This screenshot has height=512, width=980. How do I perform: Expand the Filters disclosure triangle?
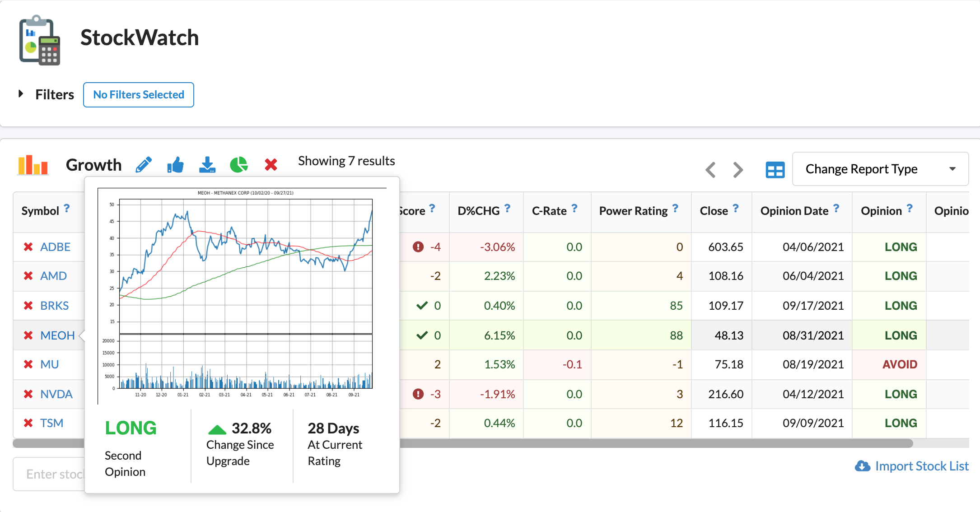(21, 94)
